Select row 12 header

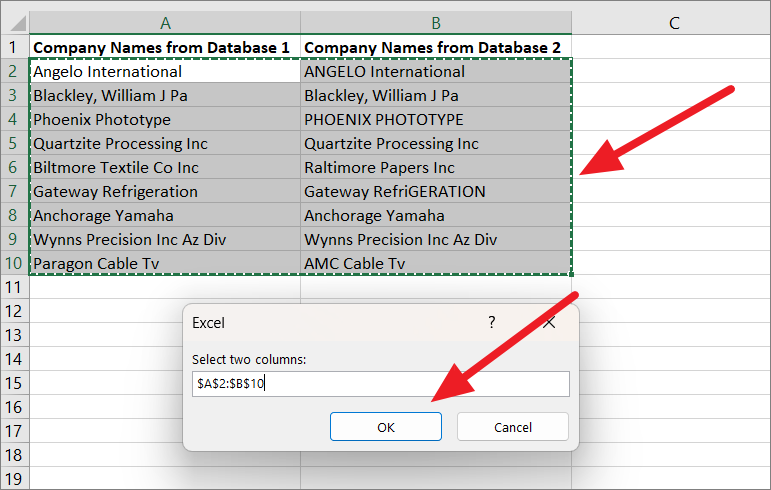[13, 311]
